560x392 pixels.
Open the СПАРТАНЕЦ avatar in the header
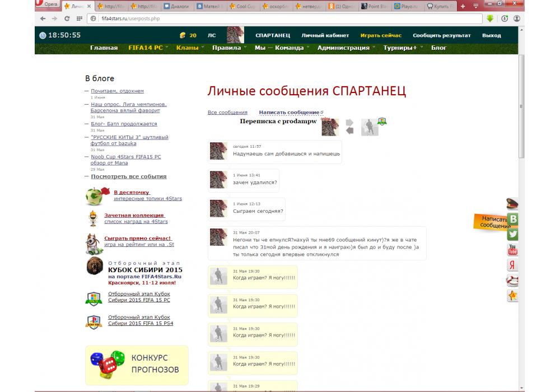point(235,35)
